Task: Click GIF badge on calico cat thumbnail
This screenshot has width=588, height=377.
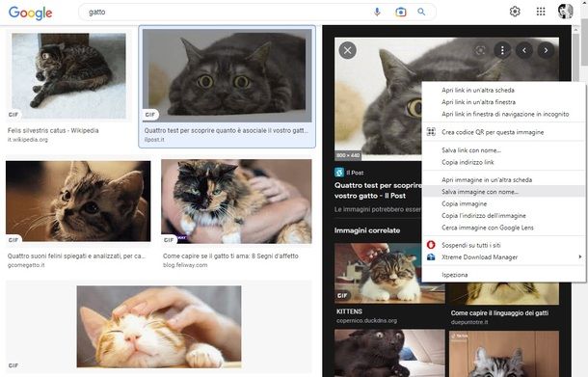Action: coord(169,240)
